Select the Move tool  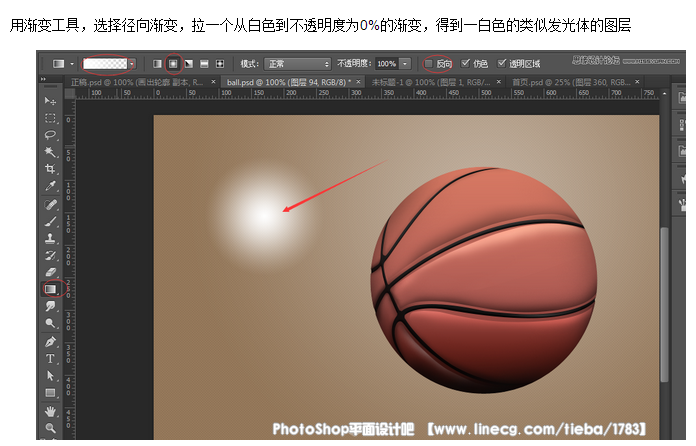coord(50,101)
